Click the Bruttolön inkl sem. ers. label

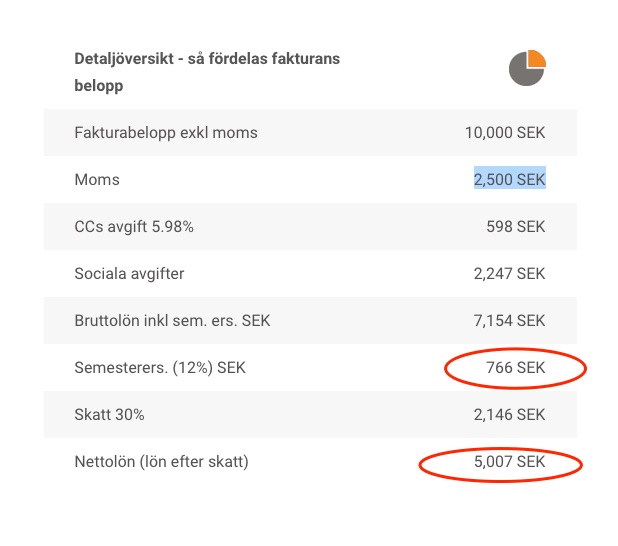click(x=172, y=321)
